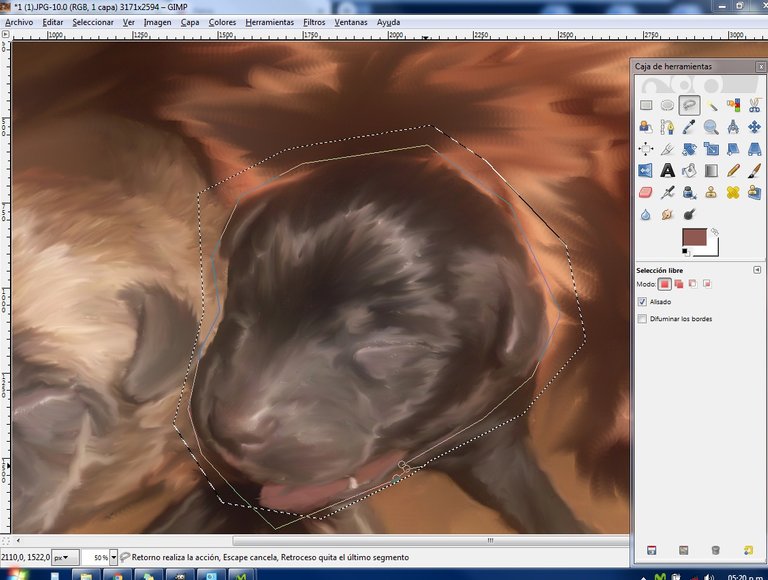The height and width of the screenshot is (580, 768).
Task: Open the Filtros menu
Action: (x=314, y=22)
